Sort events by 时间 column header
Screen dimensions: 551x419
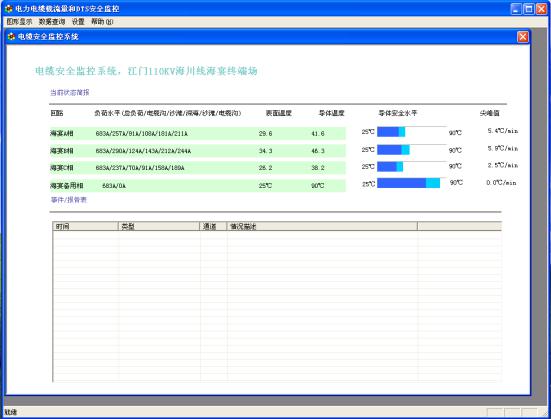click(85, 226)
